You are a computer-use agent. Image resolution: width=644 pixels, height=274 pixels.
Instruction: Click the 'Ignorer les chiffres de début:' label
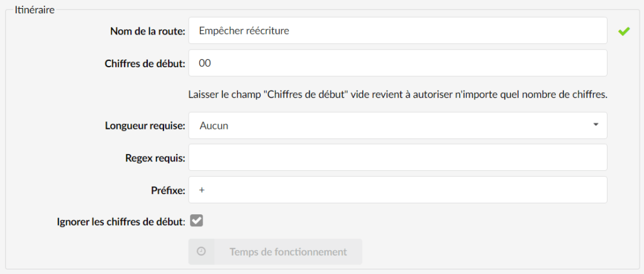click(x=121, y=222)
